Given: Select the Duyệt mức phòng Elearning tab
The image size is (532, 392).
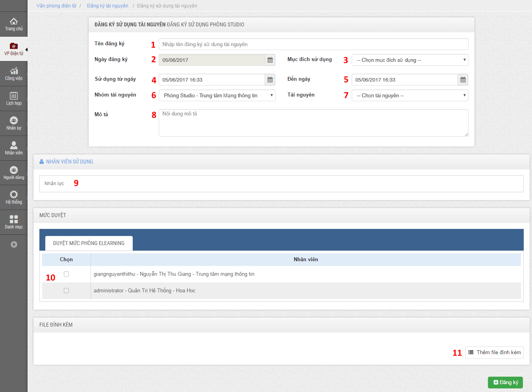Looking at the screenshot, I should pyautogui.click(x=89, y=243).
